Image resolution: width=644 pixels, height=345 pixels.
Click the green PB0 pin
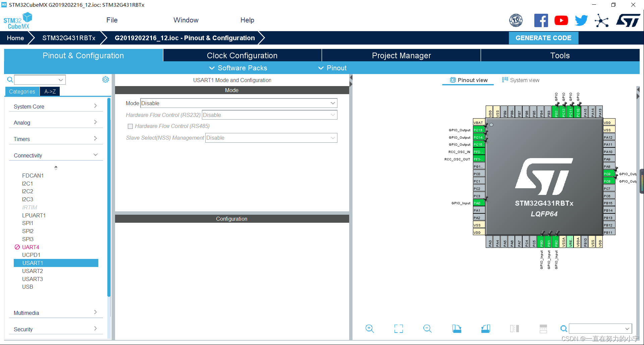click(541, 242)
